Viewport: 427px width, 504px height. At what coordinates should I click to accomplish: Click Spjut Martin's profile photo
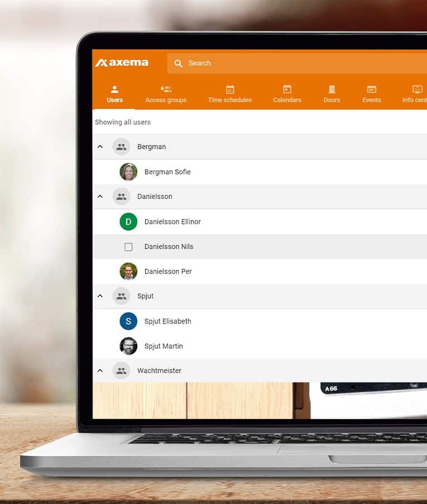click(x=128, y=346)
